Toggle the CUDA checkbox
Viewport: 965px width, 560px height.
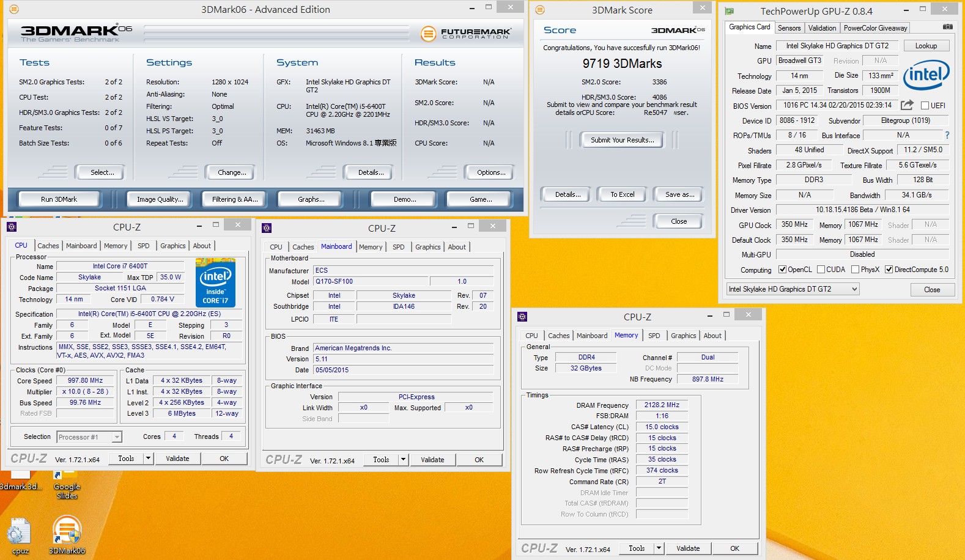click(821, 270)
